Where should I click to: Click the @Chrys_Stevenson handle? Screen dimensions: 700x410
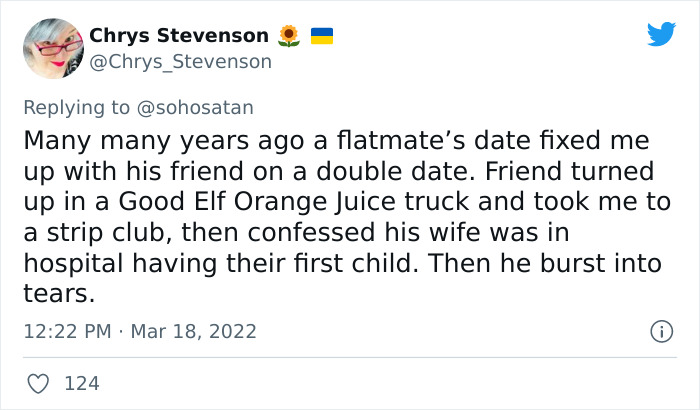click(180, 62)
